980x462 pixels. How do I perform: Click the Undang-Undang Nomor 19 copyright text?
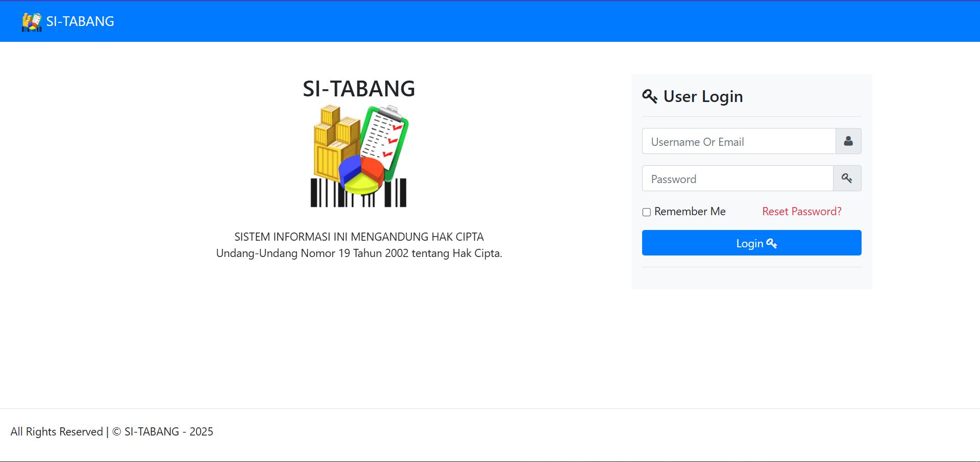pyautogui.click(x=359, y=253)
